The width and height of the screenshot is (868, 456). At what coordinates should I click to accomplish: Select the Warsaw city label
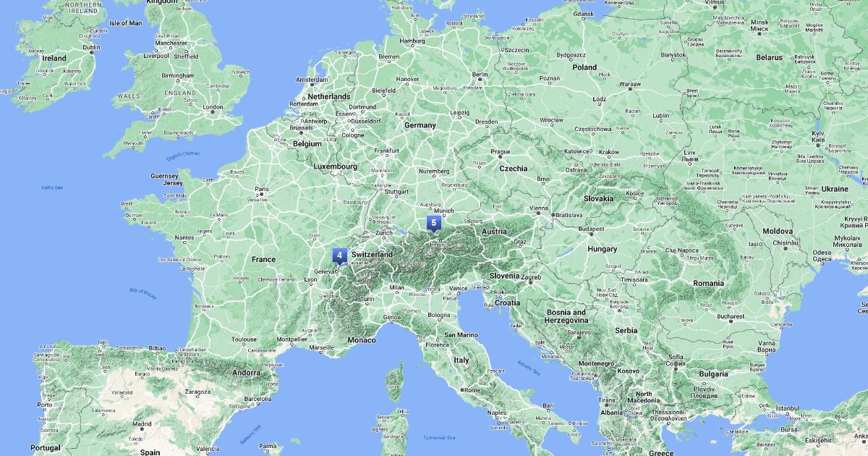[630, 85]
